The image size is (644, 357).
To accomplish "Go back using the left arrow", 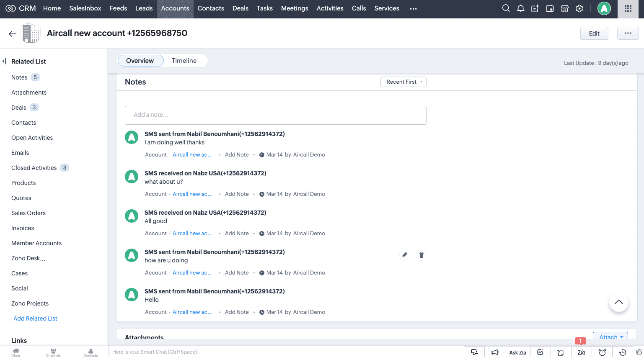I will tap(13, 33).
